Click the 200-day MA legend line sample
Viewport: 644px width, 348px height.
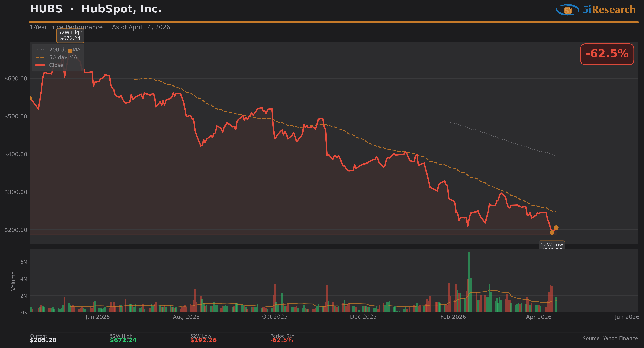[40, 50]
